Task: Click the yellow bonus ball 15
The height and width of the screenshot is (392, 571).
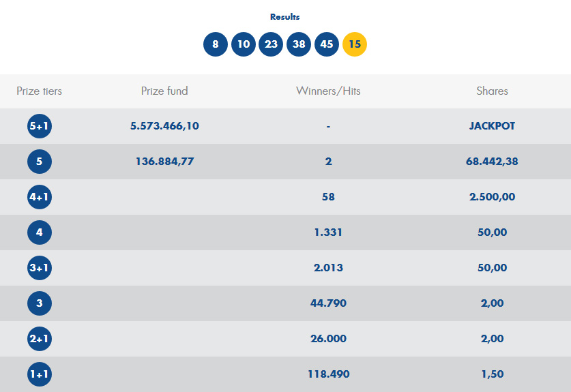Action: click(x=355, y=44)
